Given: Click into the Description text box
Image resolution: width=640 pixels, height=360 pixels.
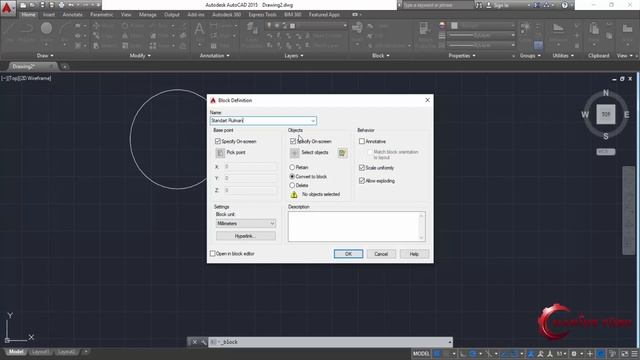Looking at the screenshot, I should [353, 227].
